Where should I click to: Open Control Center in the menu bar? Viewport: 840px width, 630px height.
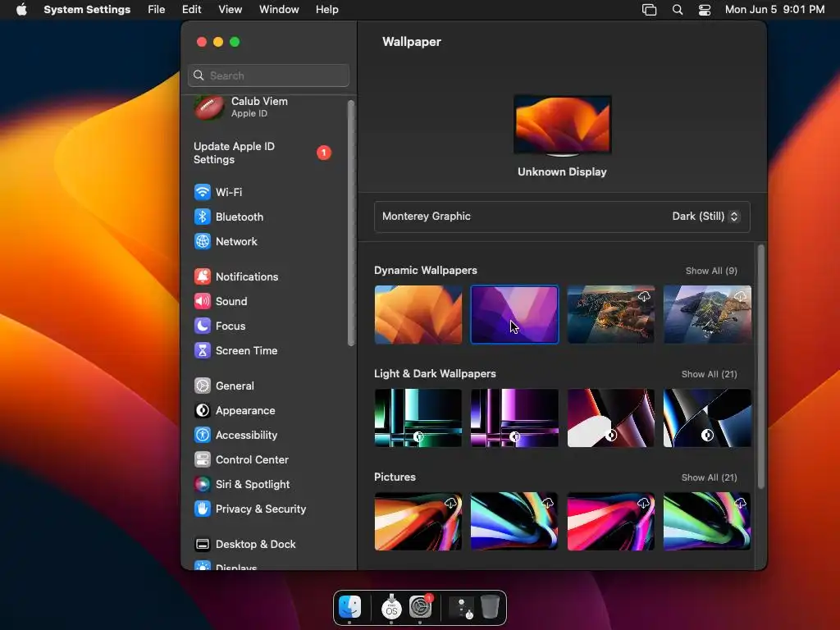pyautogui.click(x=705, y=10)
